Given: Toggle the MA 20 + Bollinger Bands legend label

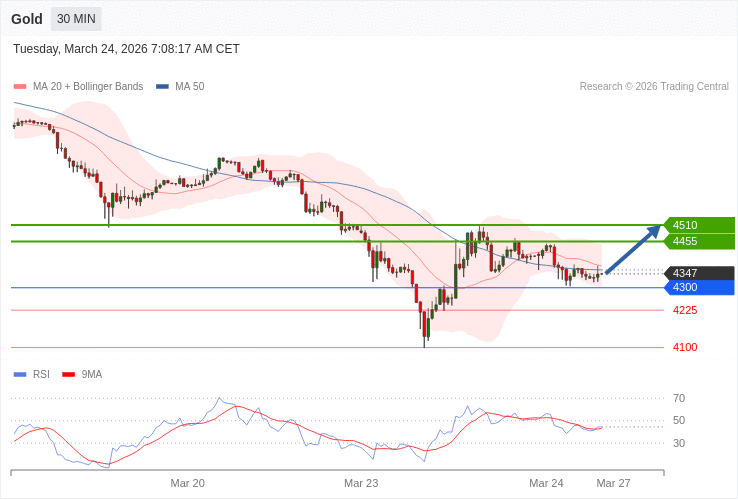Looking at the screenshot, I should coord(88,87).
